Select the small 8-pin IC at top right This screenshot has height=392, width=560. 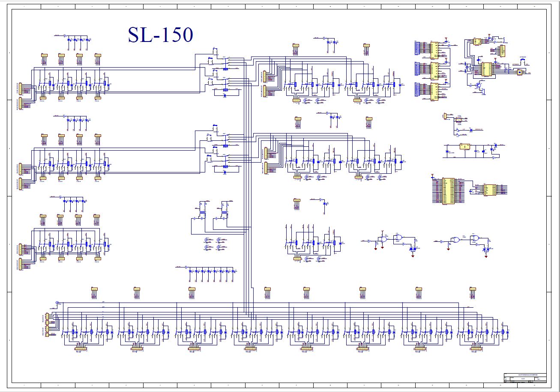coord(477,42)
